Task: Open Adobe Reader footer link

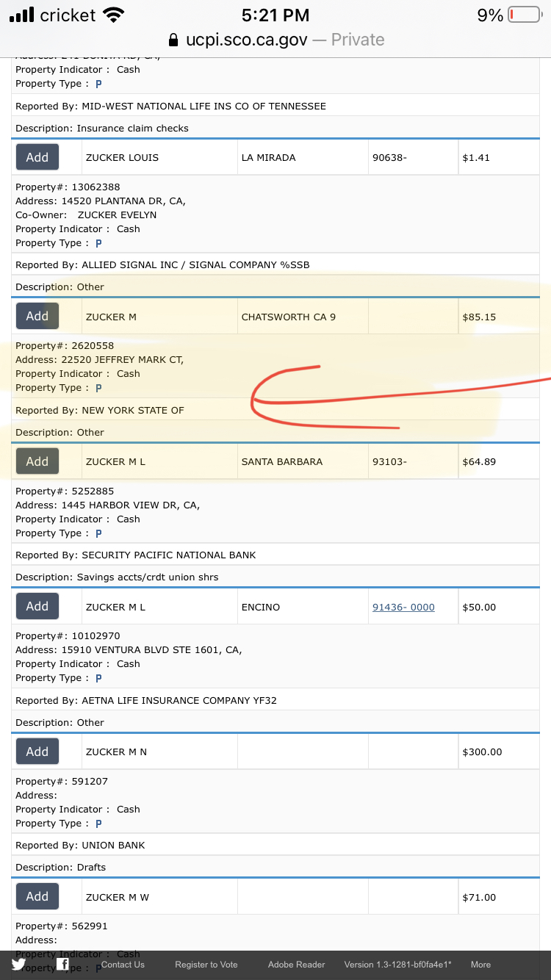Action: [x=296, y=965]
